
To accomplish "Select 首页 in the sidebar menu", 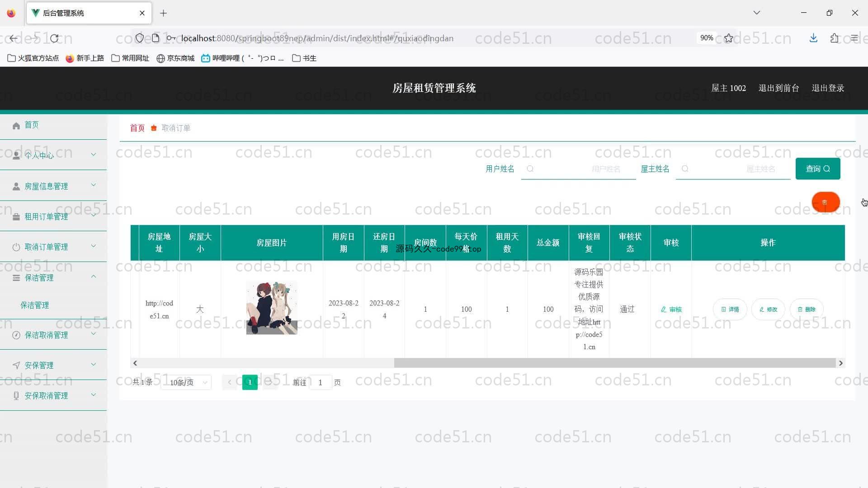I will point(53,125).
